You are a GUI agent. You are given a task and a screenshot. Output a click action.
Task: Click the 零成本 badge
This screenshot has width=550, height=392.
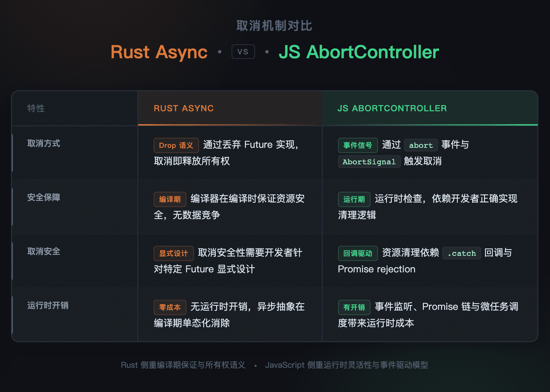tap(170, 307)
